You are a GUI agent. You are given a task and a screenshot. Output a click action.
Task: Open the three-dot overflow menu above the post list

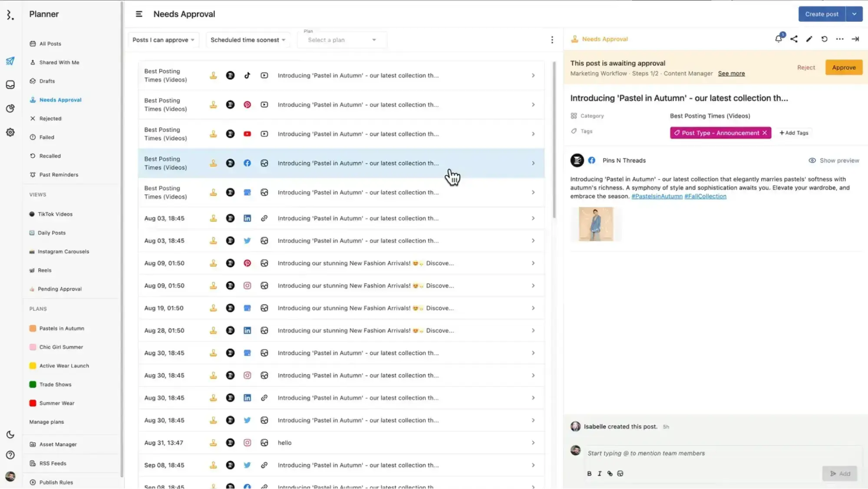[552, 39]
